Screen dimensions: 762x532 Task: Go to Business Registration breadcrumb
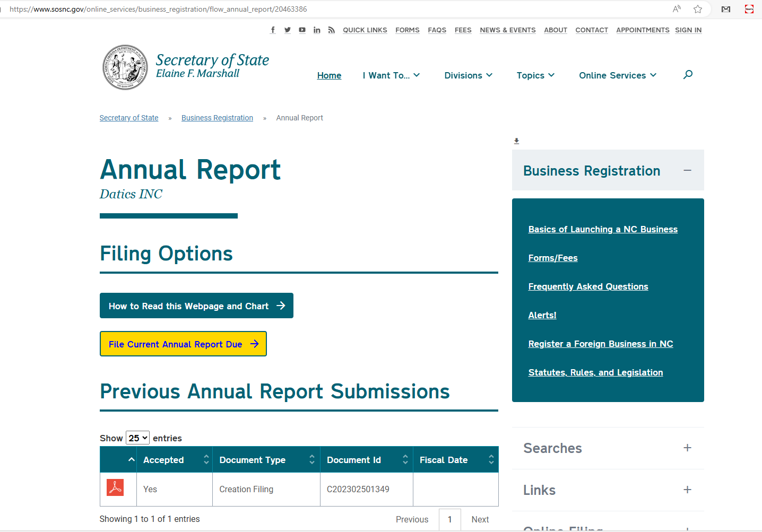point(217,118)
